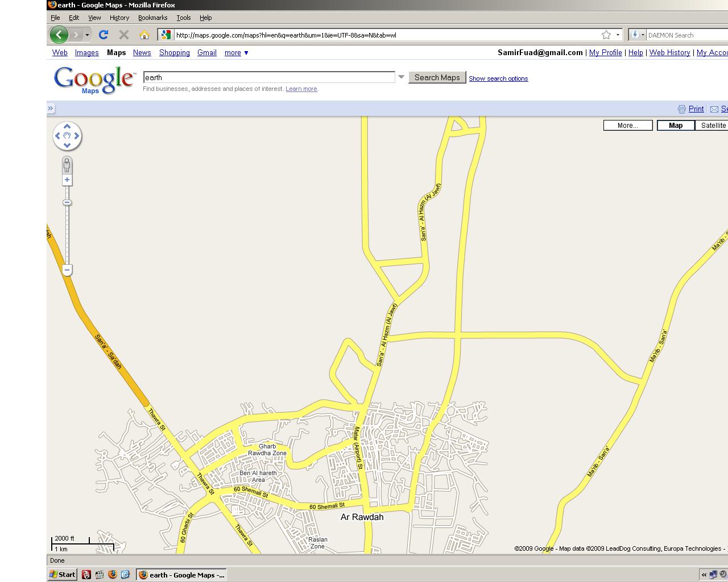Viewport: 728px width, 582px height.
Task: Click the Print link
Action: 696,109
